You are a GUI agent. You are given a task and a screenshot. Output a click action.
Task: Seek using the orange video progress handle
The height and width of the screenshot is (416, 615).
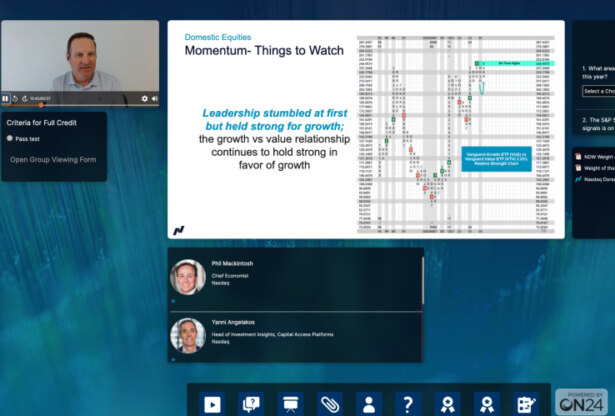tap(41, 105)
